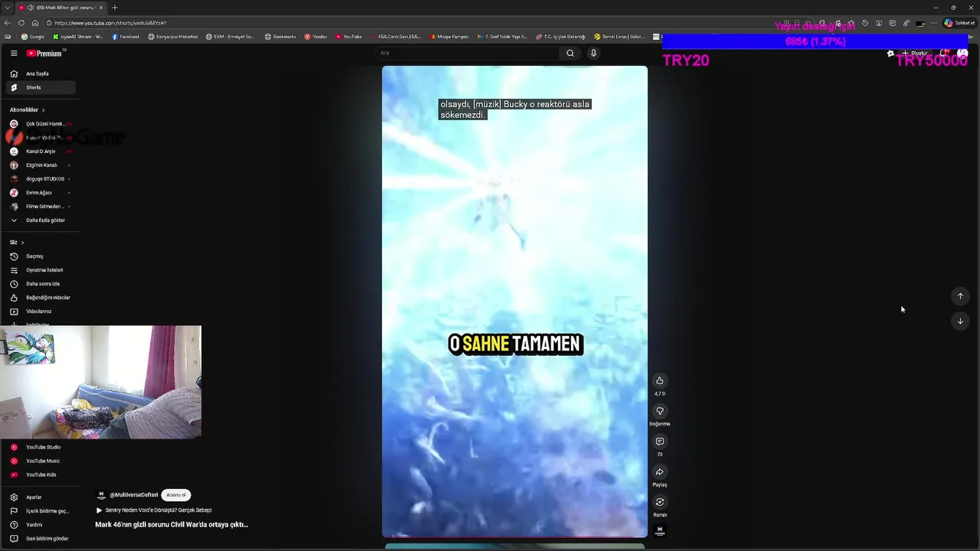Open @MultiverseDefteri channel

134,495
